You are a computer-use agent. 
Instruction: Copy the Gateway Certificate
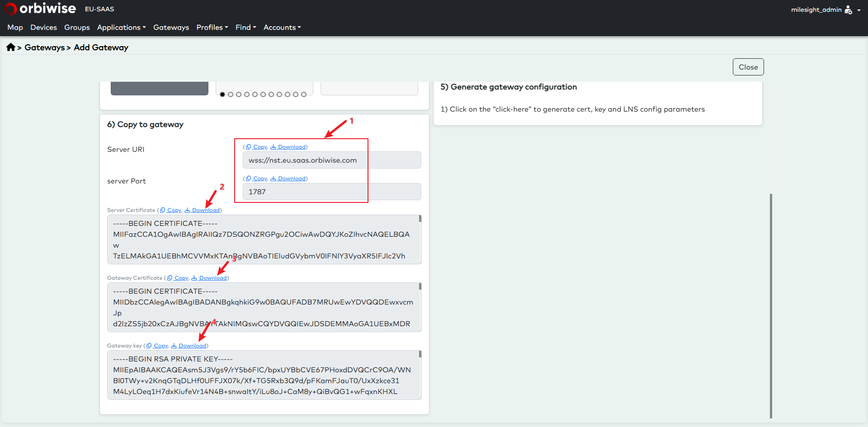pyautogui.click(x=178, y=278)
